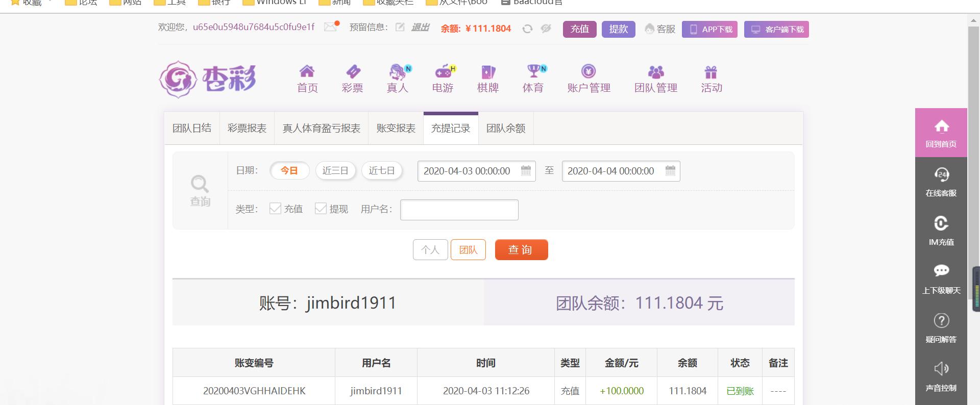Image resolution: width=980 pixels, height=405 pixels.
Task: Open 团队管理 team management navigation
Action: click(656, 79)
